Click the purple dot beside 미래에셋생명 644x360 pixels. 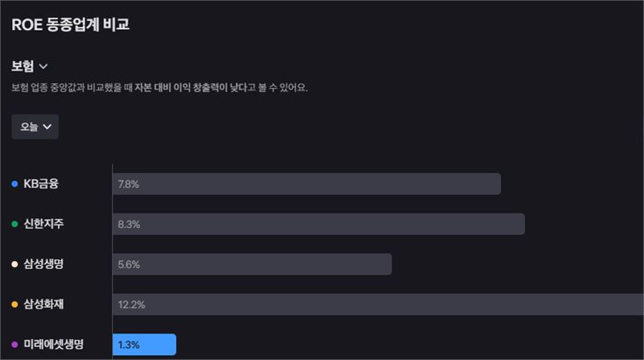coord(14,345)
